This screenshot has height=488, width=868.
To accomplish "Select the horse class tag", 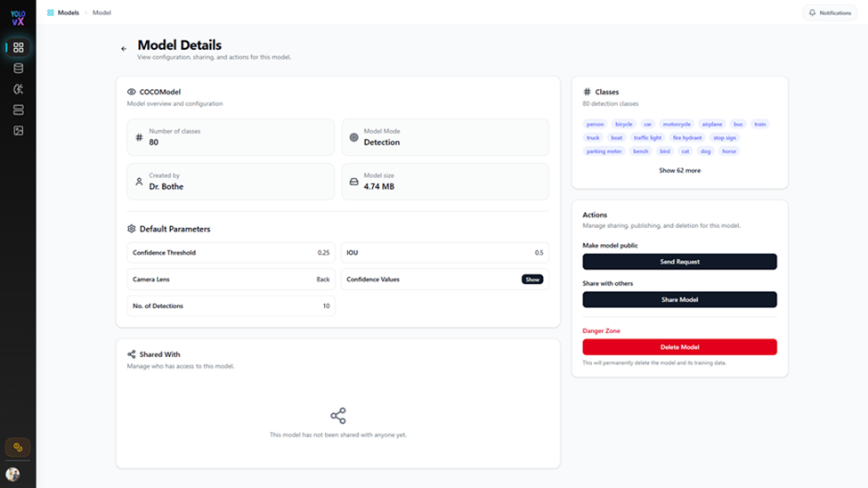I will [729, 151].
